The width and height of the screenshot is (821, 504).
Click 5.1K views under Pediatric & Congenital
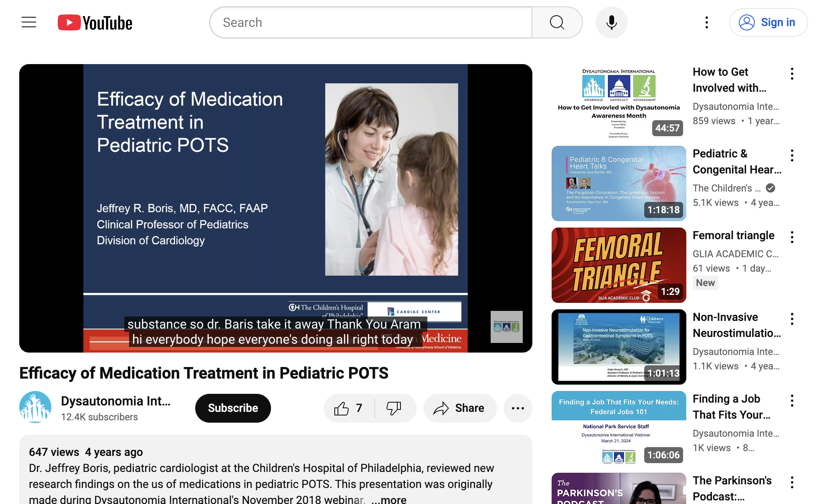tap(716, 203)
